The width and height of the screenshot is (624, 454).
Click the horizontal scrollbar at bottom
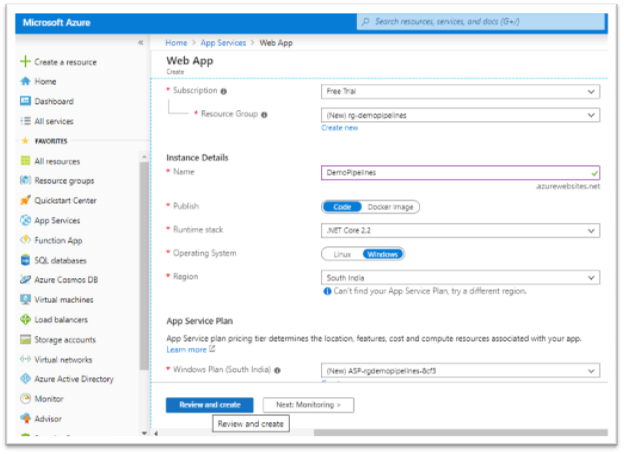tap(460, 433)
